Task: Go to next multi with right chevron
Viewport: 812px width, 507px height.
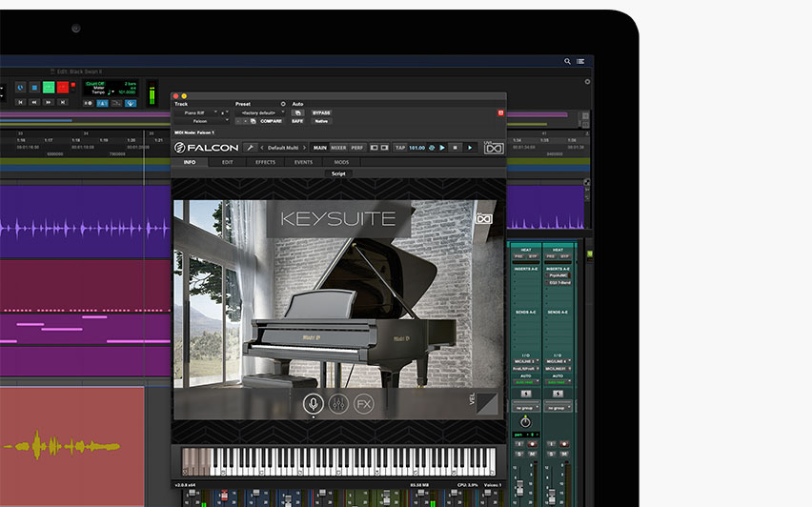Action: [x=304, y=148]
